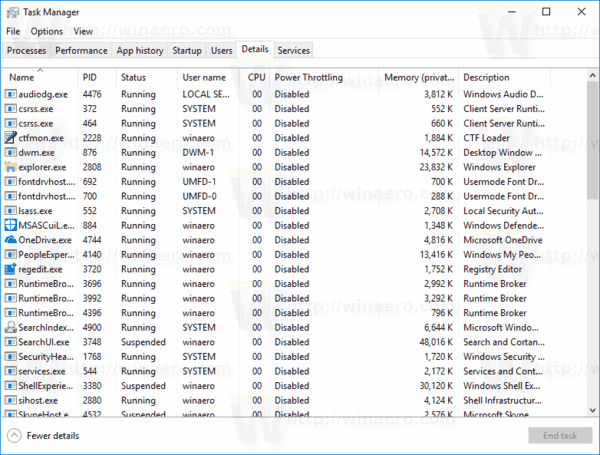Switch to the Performance tab
Image resolution: width=600 pixels, height=455 pixels.
tap(81, 51)
